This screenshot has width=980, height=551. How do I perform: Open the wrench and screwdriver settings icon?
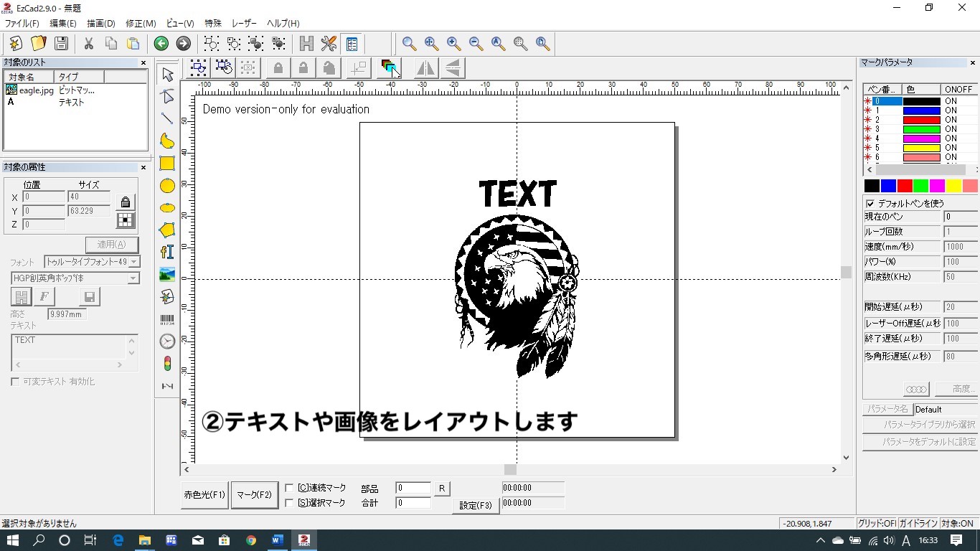[329, 44]
